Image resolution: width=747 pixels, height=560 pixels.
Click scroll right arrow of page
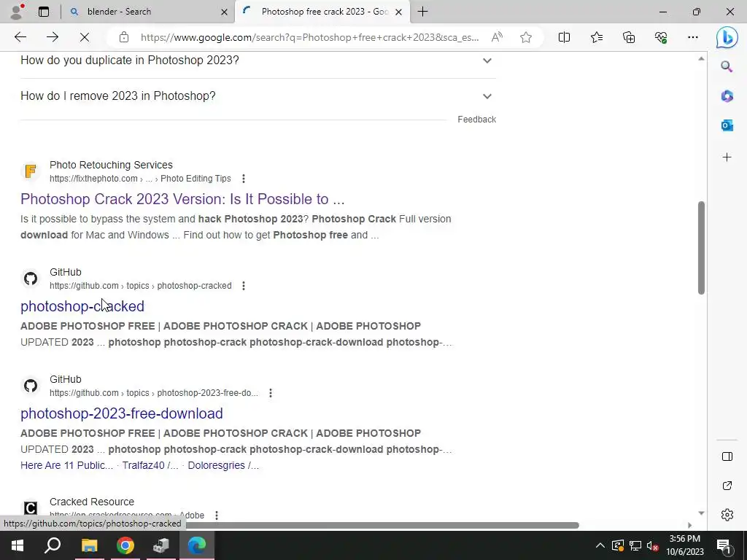tap(689, 525)
